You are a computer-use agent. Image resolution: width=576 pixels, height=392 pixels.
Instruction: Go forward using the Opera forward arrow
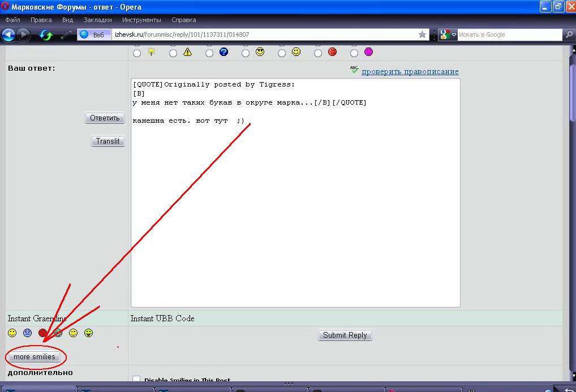point(24,35)
